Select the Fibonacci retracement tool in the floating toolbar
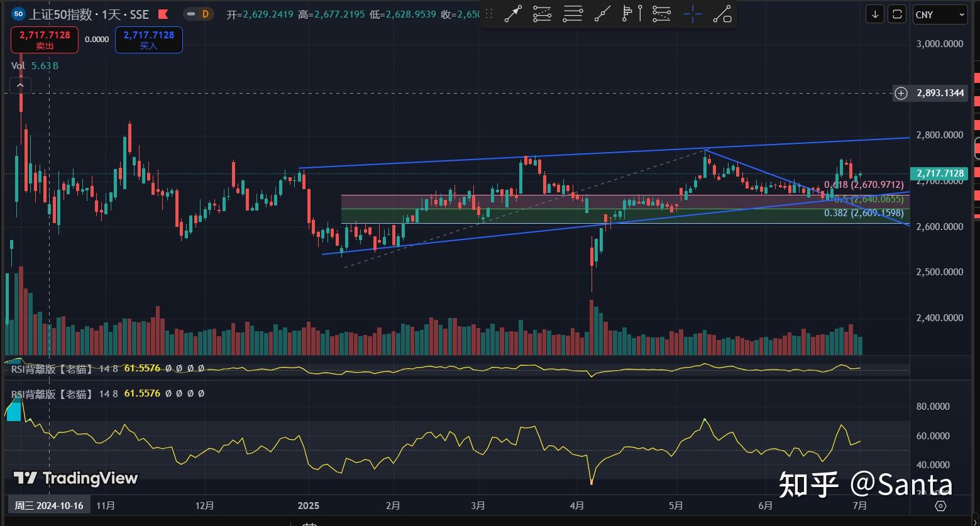Viewport: 980px width, 526px height. (542, 14)
